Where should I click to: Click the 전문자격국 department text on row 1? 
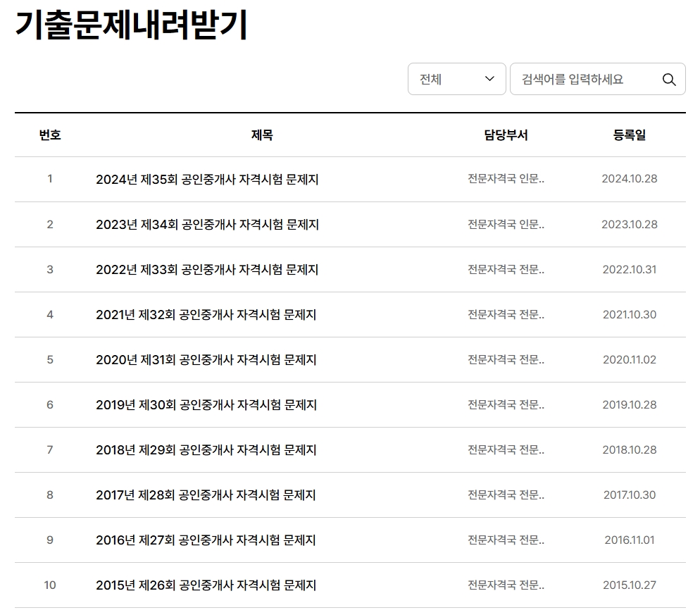504,179
